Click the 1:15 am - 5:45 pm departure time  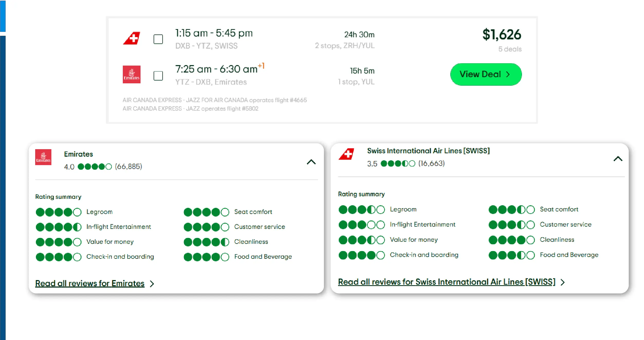tap(214, 33)
